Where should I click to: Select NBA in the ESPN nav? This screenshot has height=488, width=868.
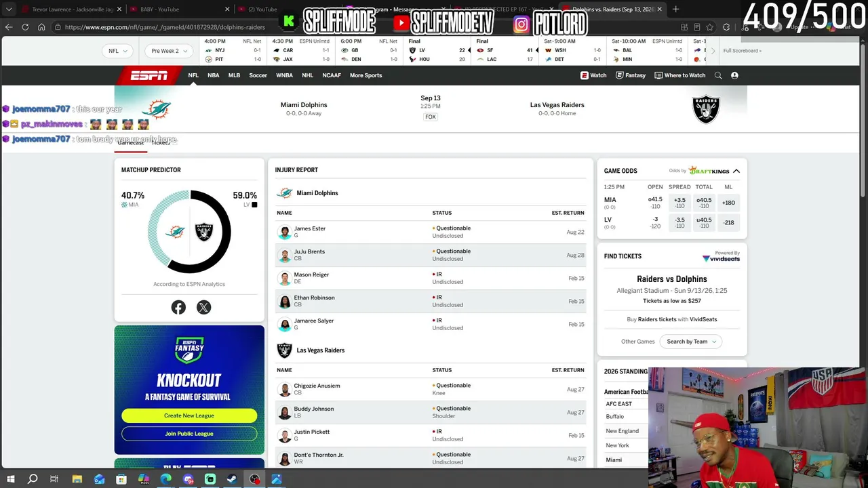(x=214, y=75)
